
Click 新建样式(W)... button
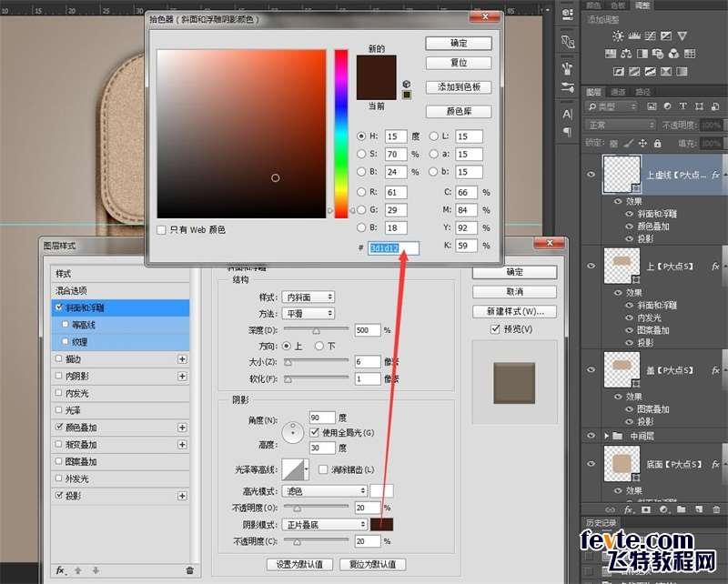coord(514,311)
